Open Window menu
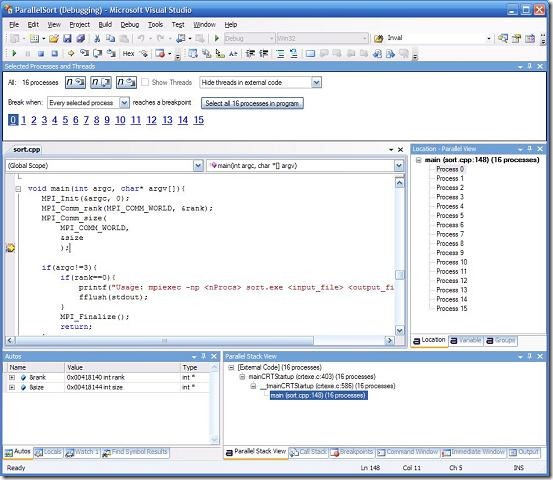The height and width of the screenshot is (480, 553). point(205,24)
